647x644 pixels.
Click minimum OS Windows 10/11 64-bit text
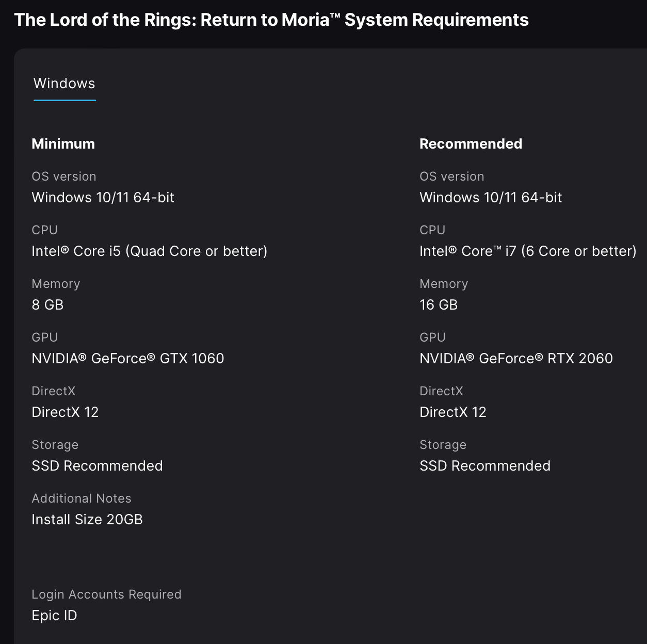(x=103, y=198)
